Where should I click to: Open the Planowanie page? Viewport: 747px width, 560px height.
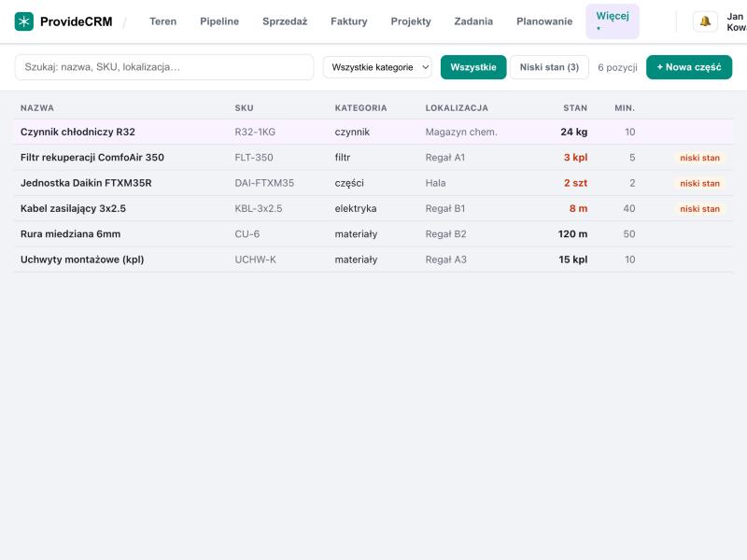[x=544, y=21]
